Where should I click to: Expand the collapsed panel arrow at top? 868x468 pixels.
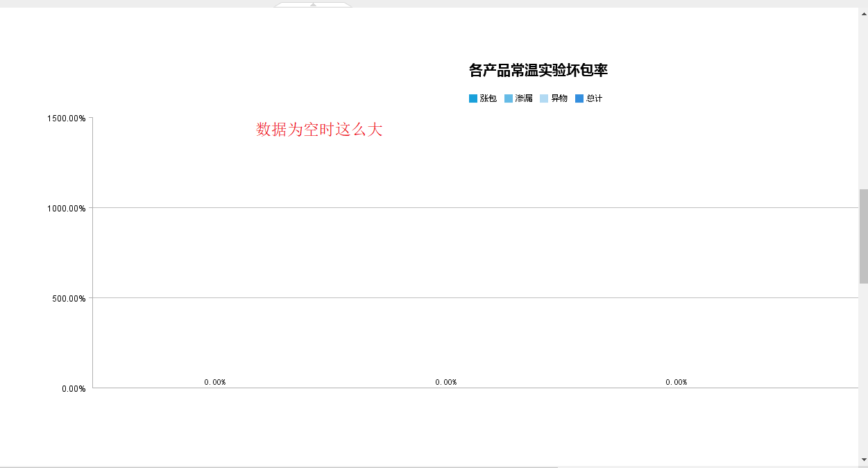[x=313, y=4]
